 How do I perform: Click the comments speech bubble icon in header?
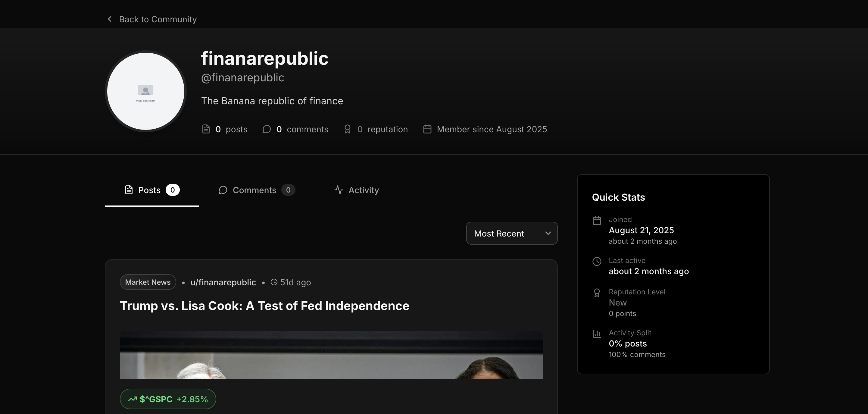point(267,129)
